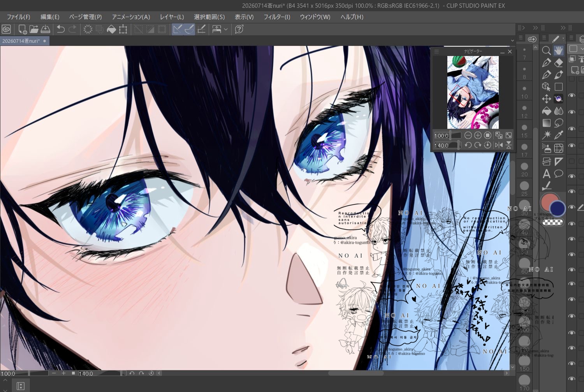Click the open file folder icon
Screen dimensions: 584x392
click(34, 29)
